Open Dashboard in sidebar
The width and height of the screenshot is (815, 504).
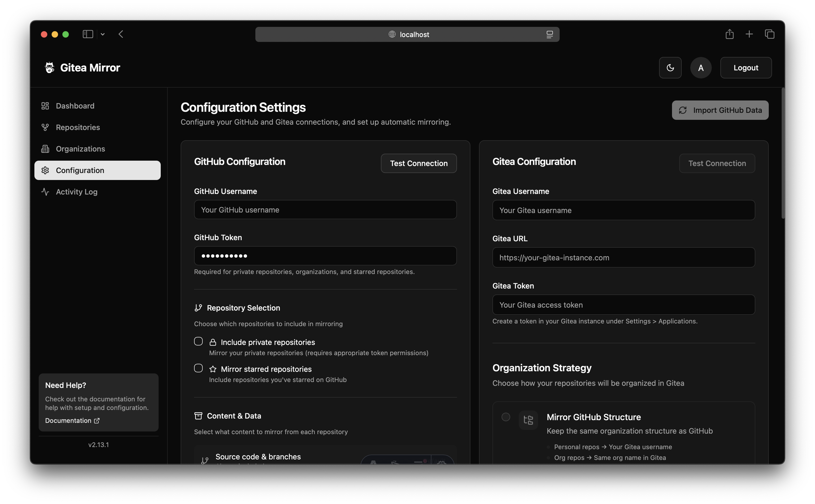[x=75, y=106]
